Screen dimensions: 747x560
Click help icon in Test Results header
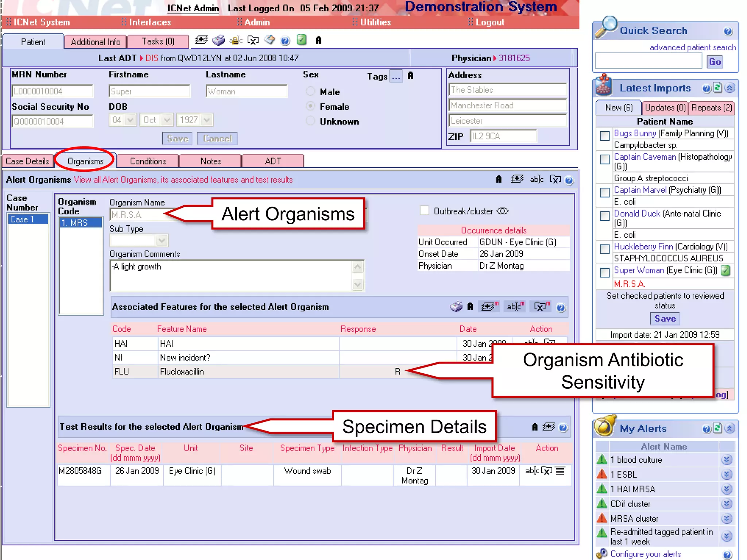pyautogui.click(x=563, y=427)
